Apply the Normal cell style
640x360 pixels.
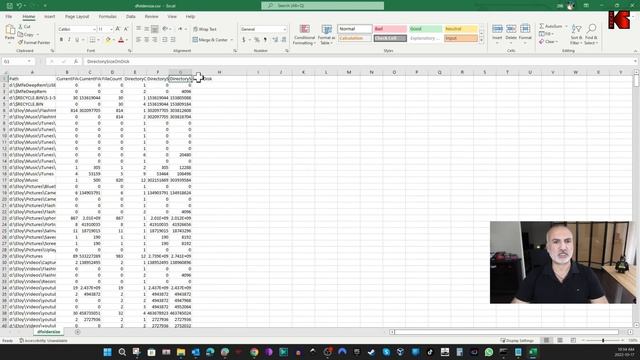(x=355, y=29)
